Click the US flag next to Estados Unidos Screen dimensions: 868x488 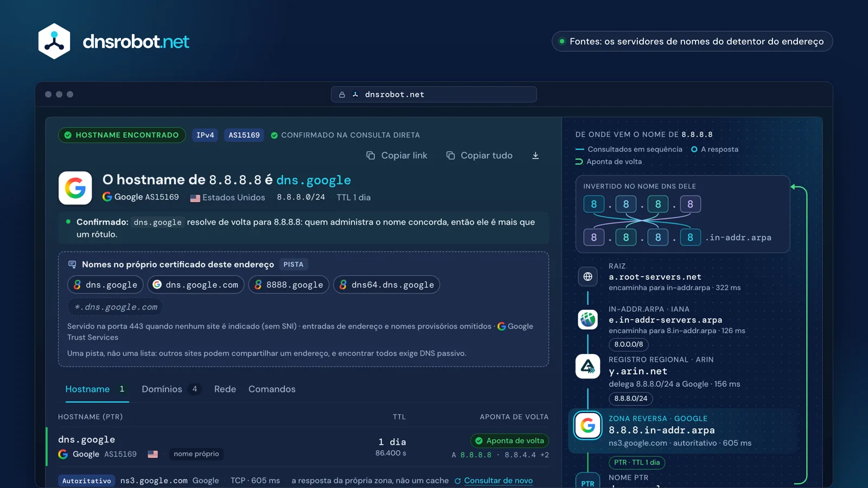(195, 198)
